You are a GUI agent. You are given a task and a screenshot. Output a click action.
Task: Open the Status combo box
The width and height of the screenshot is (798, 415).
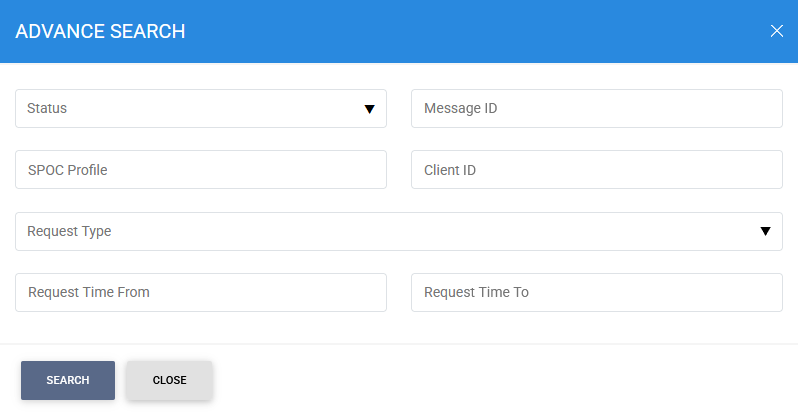[201, 108]
